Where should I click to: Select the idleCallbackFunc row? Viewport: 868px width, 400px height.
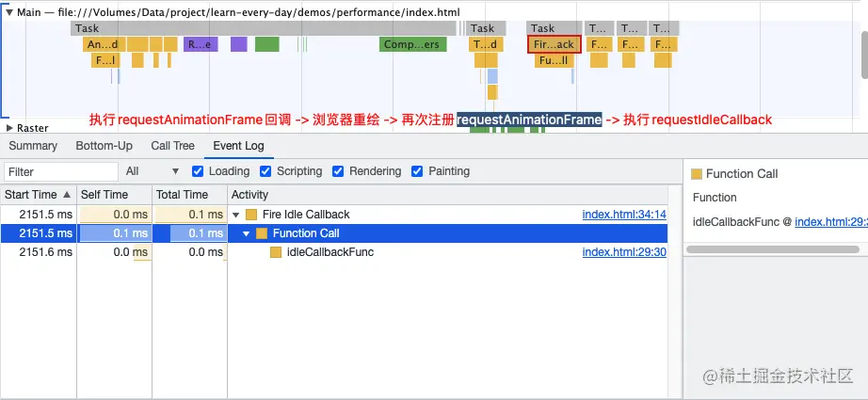(x=334, y=252)
